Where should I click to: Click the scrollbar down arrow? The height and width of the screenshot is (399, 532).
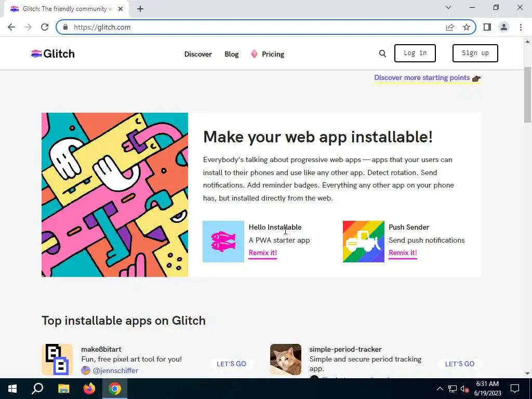[x=528, y=374]
